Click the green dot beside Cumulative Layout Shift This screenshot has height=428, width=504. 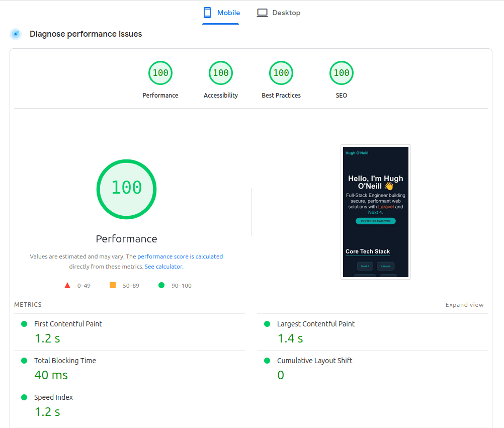[267, 361]
